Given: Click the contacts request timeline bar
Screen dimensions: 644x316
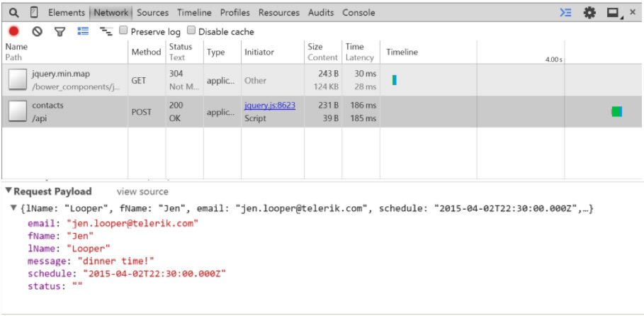Looking at the screenshot, I should (617, 111).
